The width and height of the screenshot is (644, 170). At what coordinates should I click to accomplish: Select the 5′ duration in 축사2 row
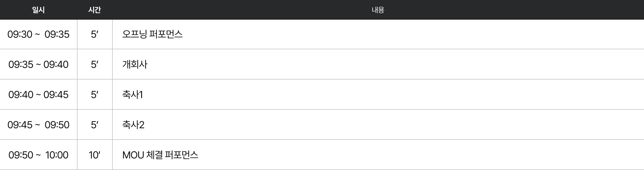pyautogui.click(x=95, y=125)
